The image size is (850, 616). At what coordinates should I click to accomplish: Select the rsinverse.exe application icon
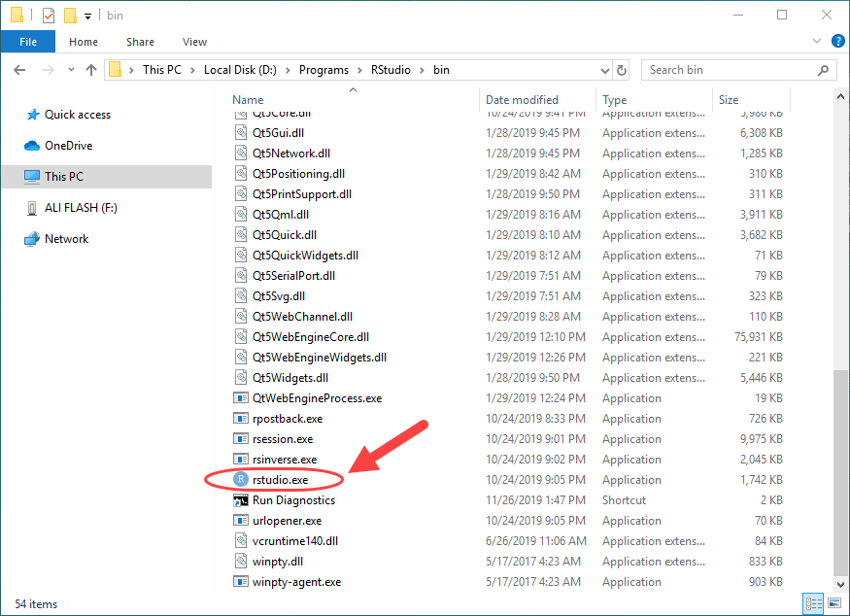[241, 460]
